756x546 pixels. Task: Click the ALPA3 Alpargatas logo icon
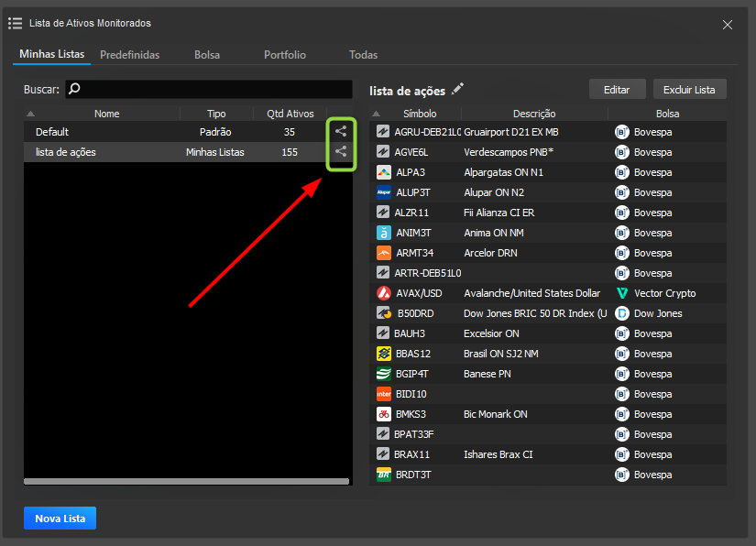383,172
